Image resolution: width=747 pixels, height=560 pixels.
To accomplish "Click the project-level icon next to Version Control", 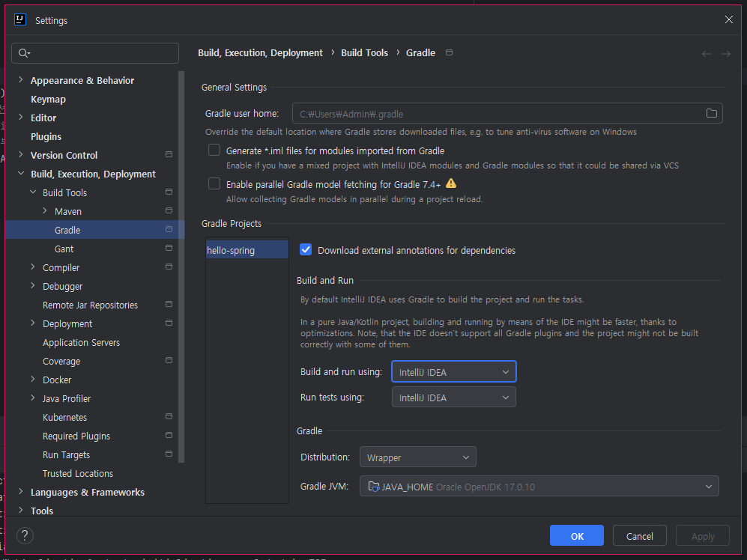I will pos(169,154).
